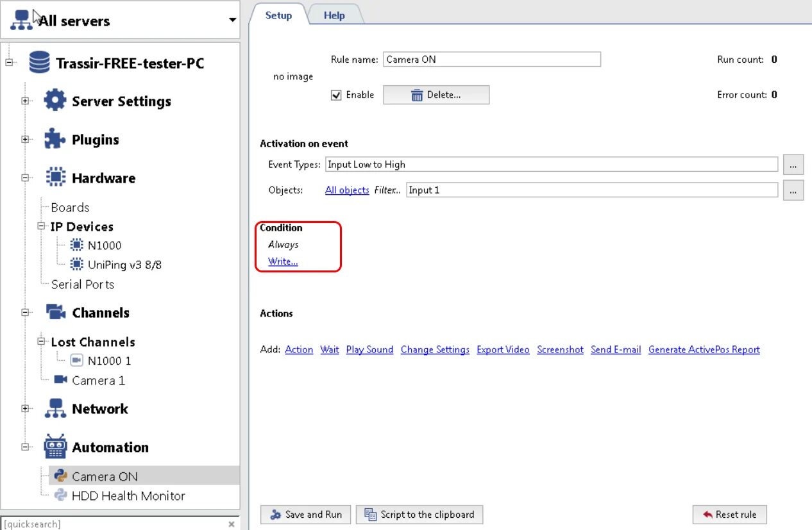Click the Automation robot icon
This screenshot has width=812, height=530.
pyautogui.click(x=55, y=446)
